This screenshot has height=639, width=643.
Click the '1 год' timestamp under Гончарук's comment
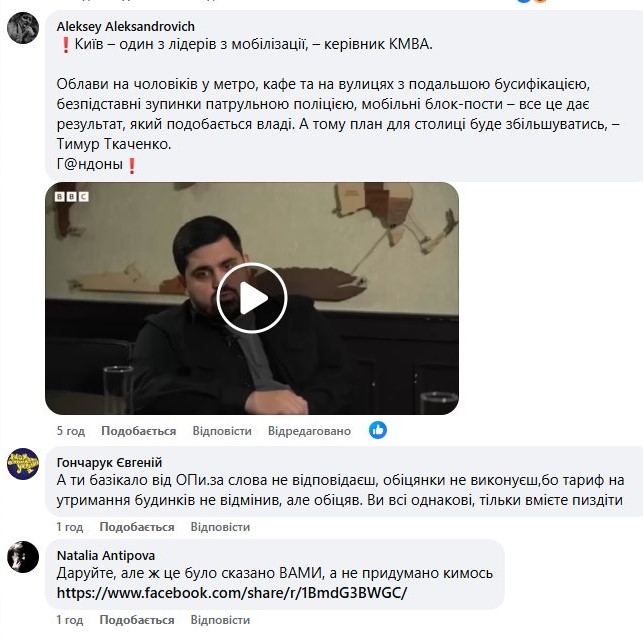[70, 527]
